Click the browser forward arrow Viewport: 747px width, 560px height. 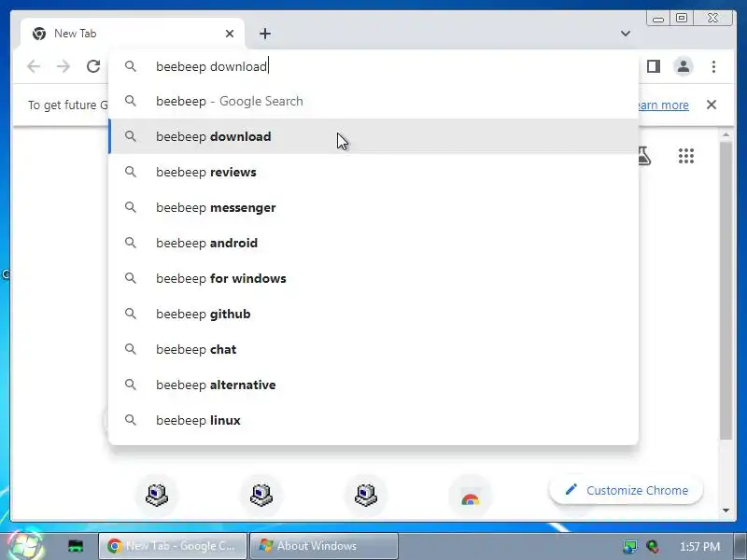(63, 66)
